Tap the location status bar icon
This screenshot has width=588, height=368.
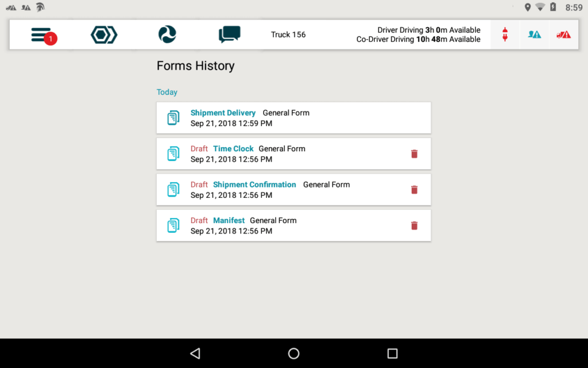coord(528,7)
